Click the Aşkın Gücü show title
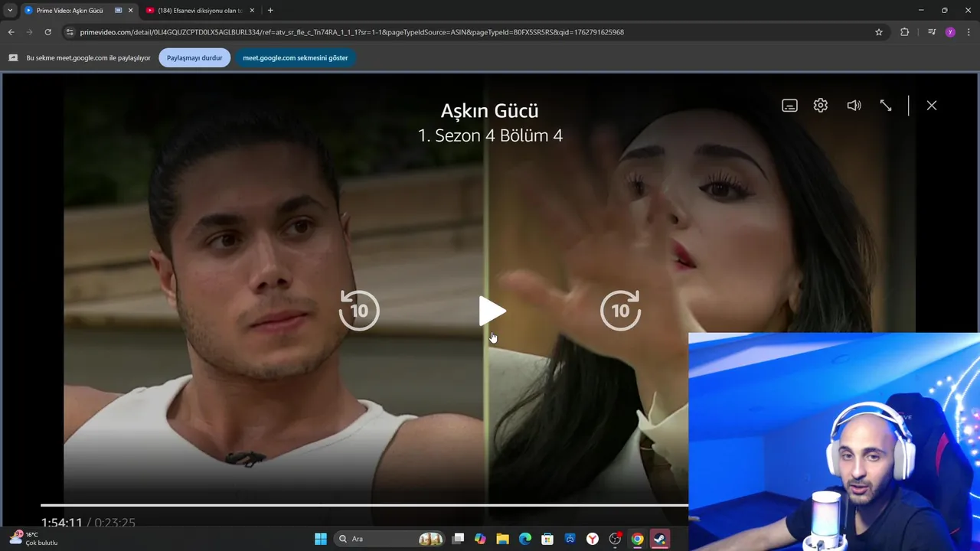 point(490,110)
